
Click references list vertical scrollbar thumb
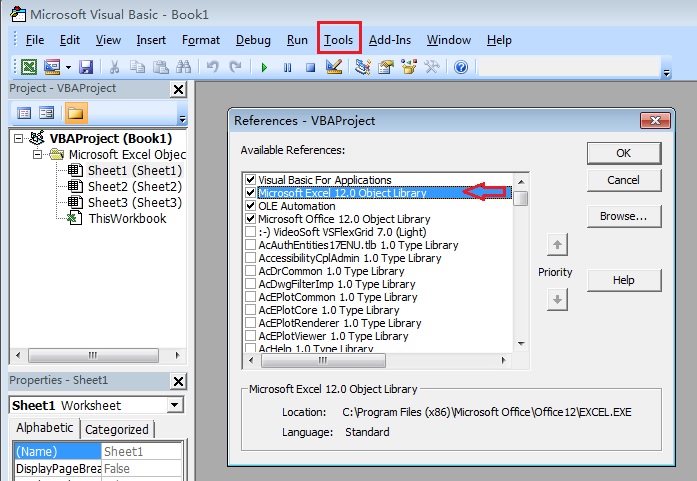[x=521, y=198]
